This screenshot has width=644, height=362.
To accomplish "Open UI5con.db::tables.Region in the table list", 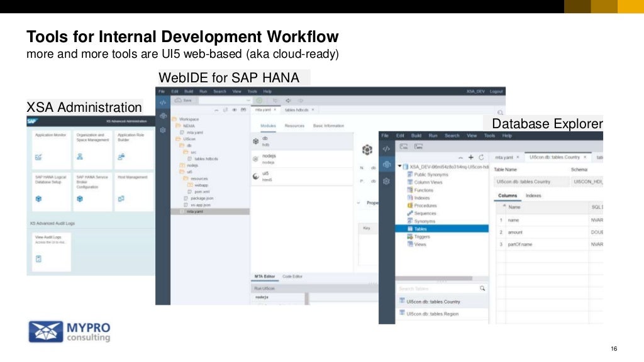I will [433, 314].
